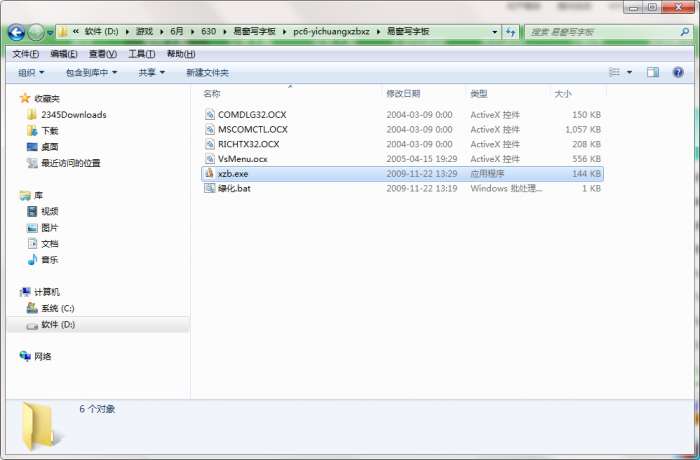Click the blue help question mark icon
Screen dimensions: 700x460
[x=678, y=72]
